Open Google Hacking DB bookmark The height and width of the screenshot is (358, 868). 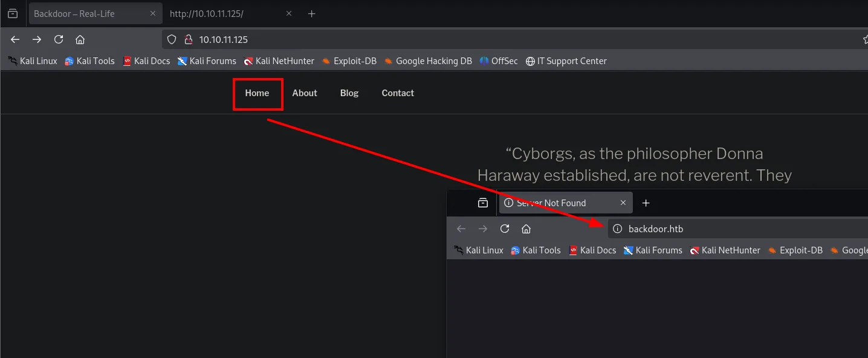428,61
